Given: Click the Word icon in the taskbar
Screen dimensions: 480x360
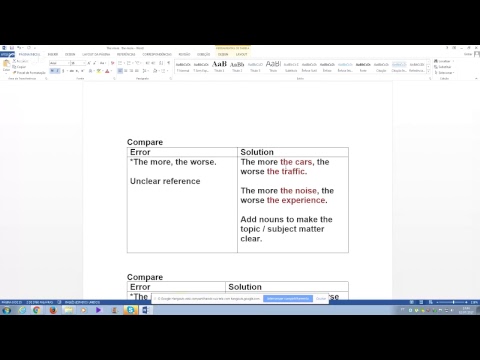Looking at the screenshot, I should (146, 310).
